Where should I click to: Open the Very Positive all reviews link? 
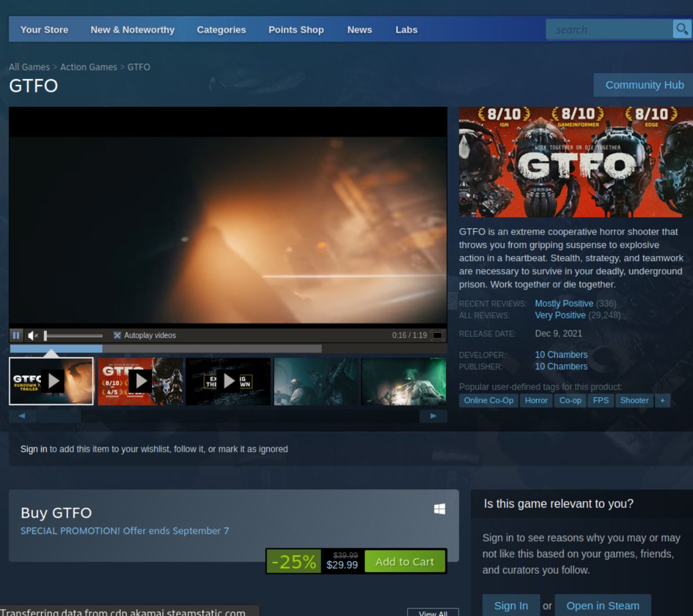coord(560,315)
